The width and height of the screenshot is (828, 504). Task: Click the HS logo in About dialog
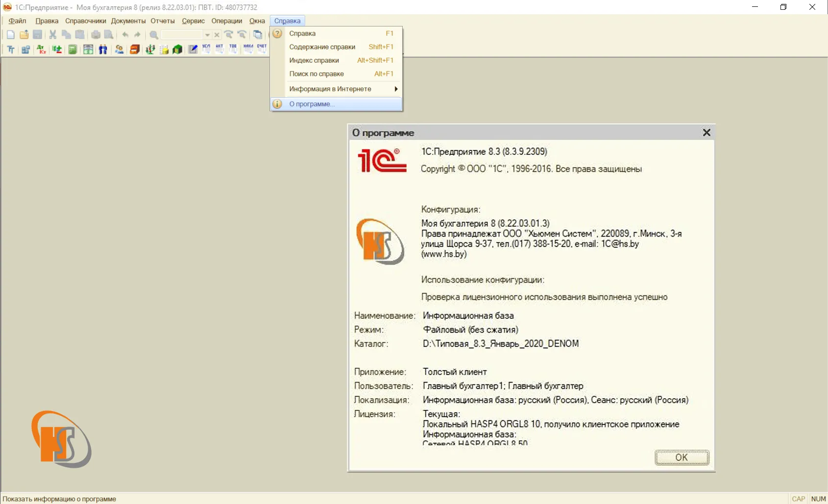tap(380, 241)
